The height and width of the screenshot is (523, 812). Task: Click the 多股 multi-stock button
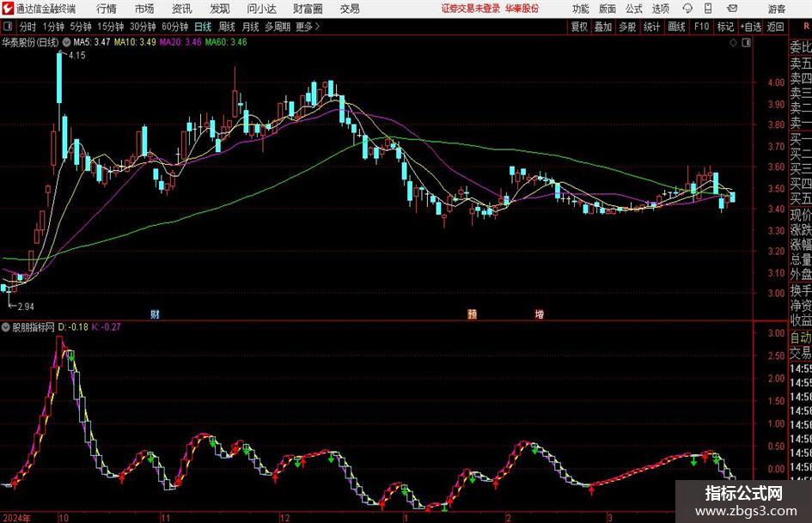[627, 27]
